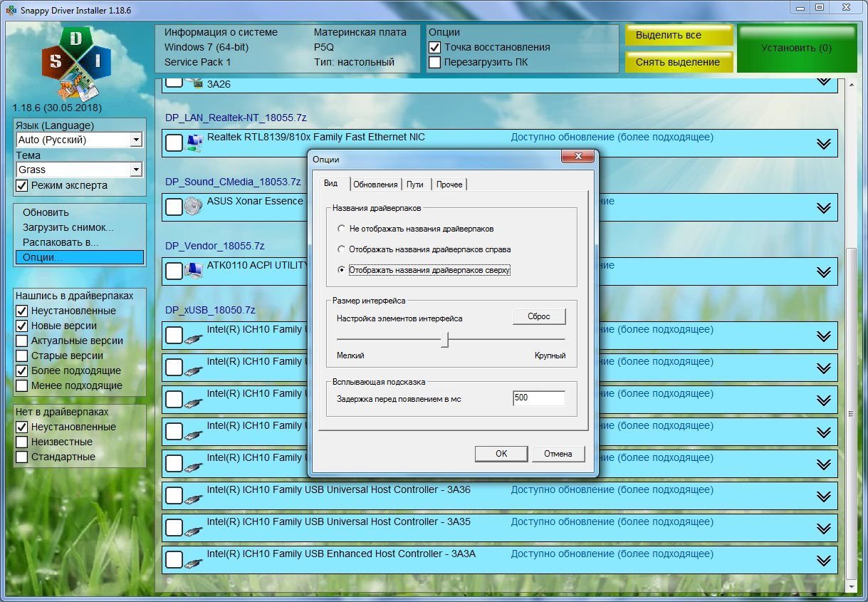Image resolution: width=868 pixels, height=602 pixels.
Task: Click the tooltip delay field showing 500
Action: 538,398
